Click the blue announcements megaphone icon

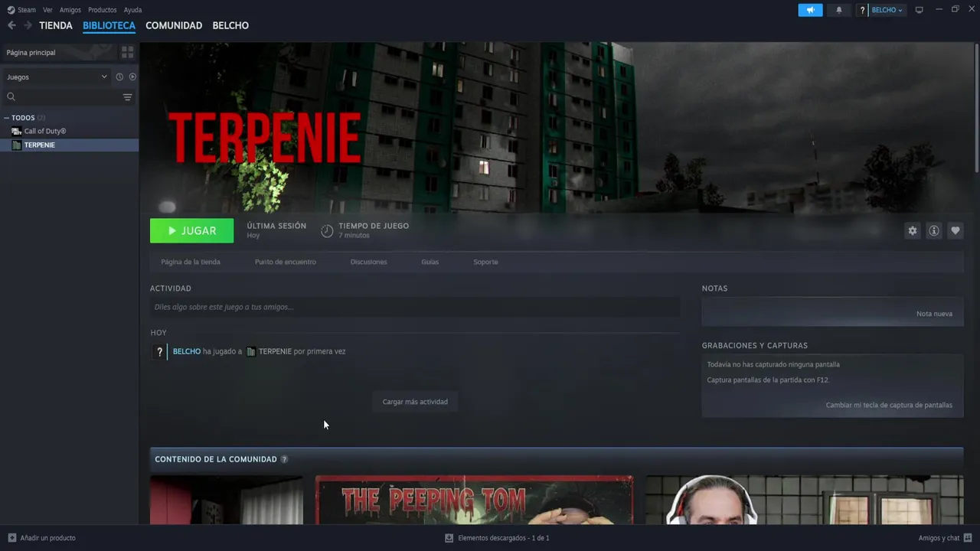click(x=810, y=10)
